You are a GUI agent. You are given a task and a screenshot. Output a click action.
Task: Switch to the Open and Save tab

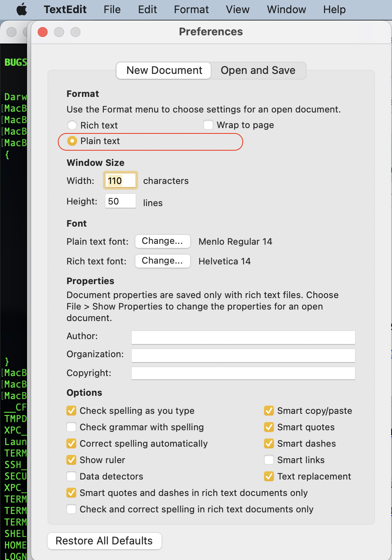click(258, 70)
